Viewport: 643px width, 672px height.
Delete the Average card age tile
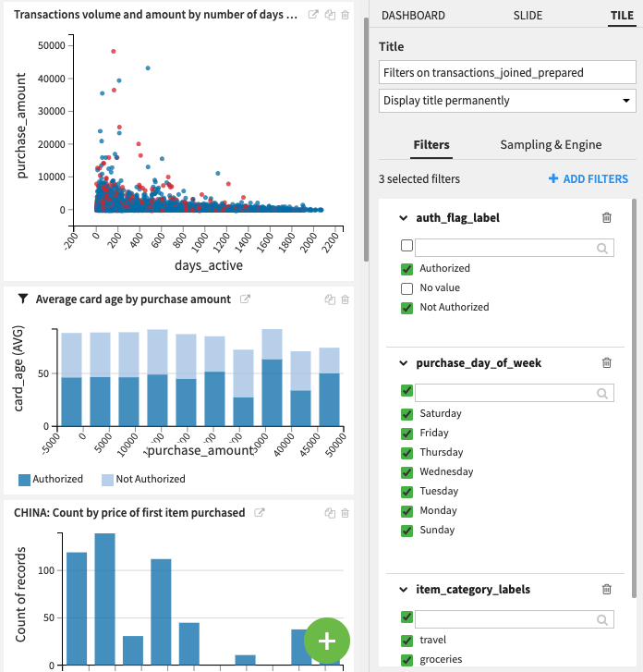pyautogui.click(x=345, y=299)
